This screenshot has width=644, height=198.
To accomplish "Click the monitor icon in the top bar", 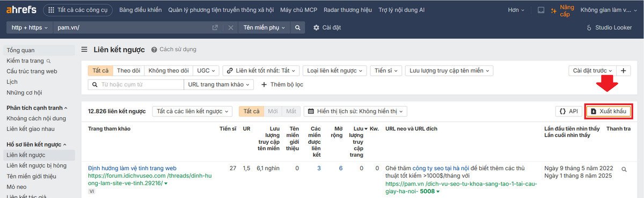I will click(541, 10).
